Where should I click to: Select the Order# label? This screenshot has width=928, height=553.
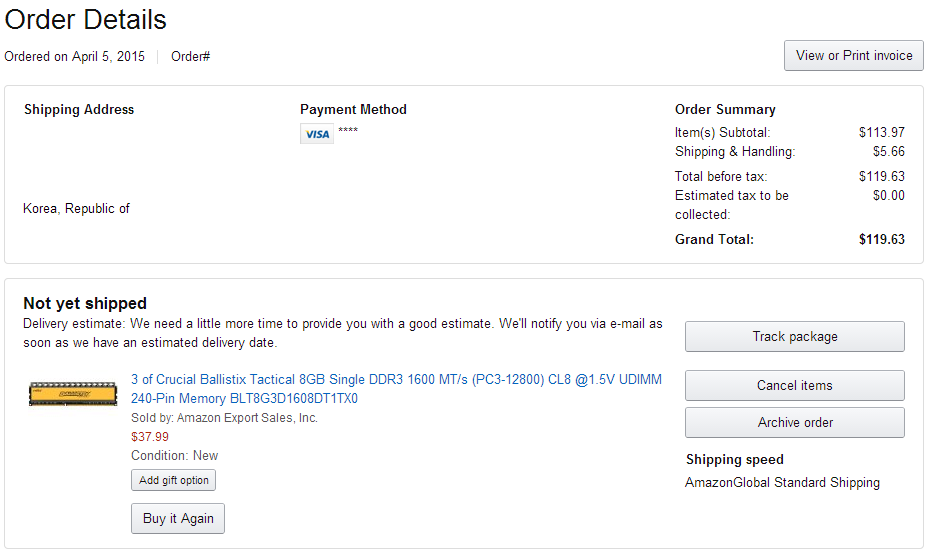click(190, 56)
